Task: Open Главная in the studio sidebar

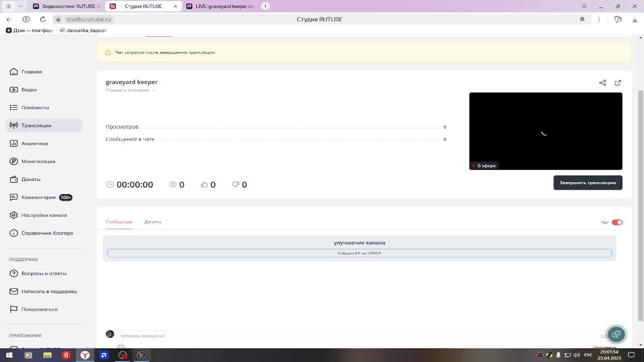Action: [31, 72]
